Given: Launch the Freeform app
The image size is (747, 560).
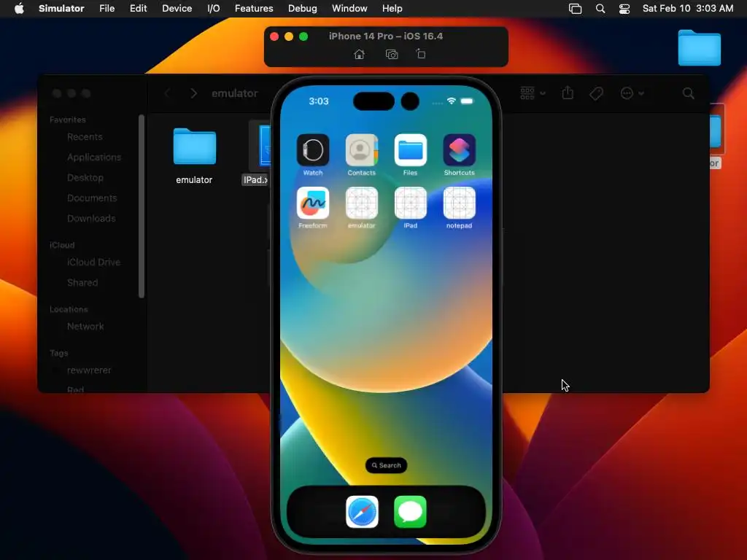Looking at the screenshot, I should (313, 203).
